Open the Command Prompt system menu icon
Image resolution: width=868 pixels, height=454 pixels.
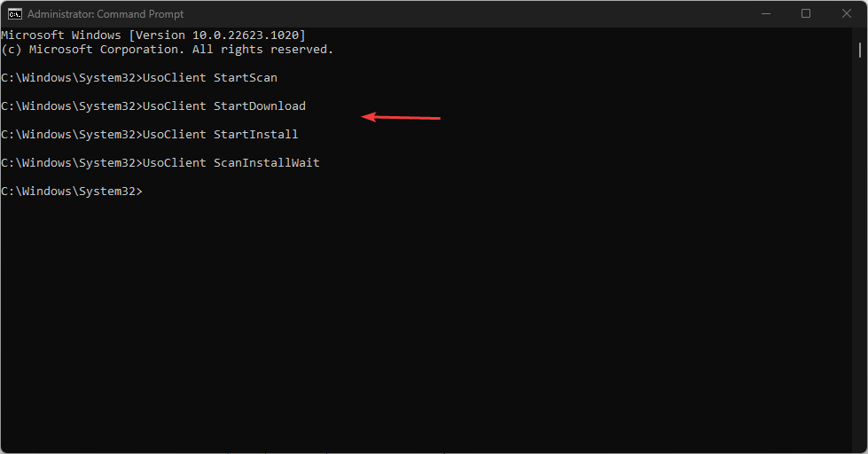[x=15, y=14]
